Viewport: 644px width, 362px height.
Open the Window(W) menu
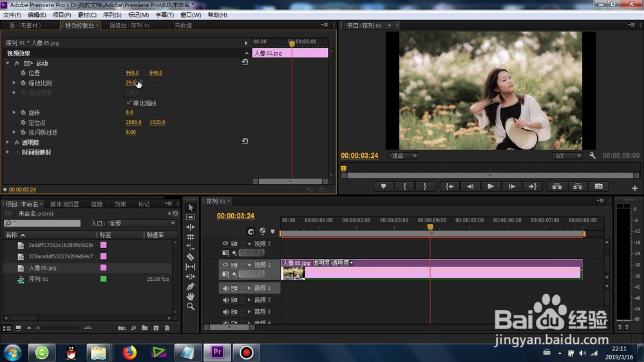[191, 15]
